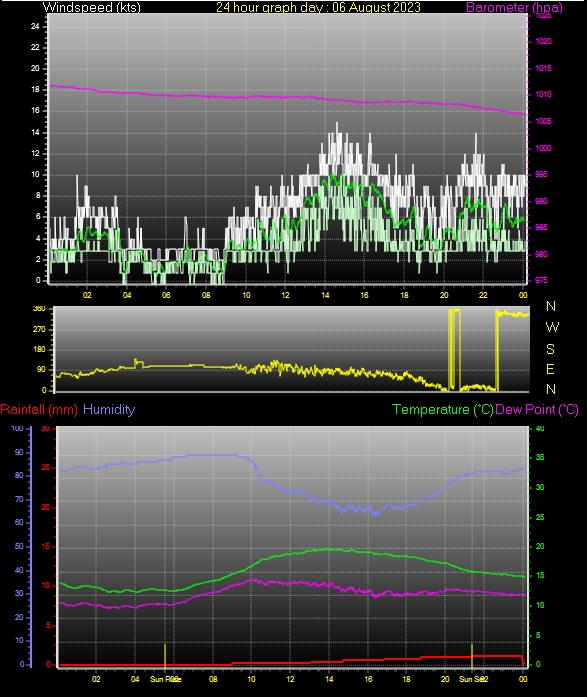Click the Rainfall (mm) legend label
This screenshot has width=587, height=697.
click(x=39, y=409)
